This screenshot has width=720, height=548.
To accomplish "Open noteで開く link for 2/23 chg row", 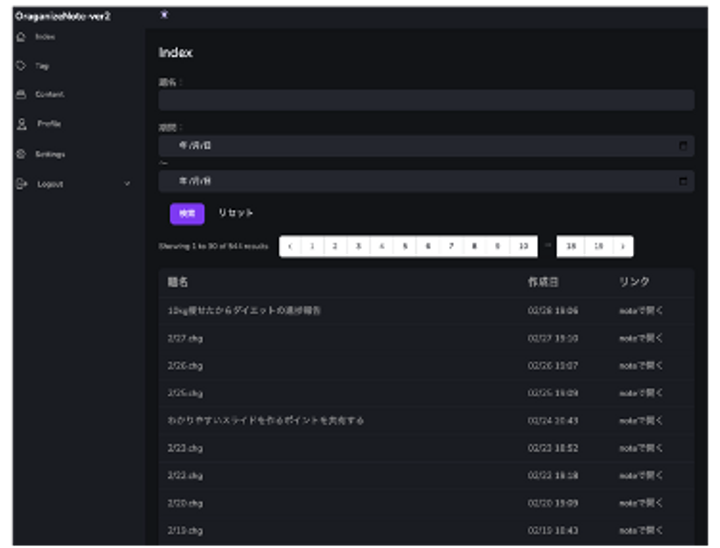I will [x=641, y=448].
